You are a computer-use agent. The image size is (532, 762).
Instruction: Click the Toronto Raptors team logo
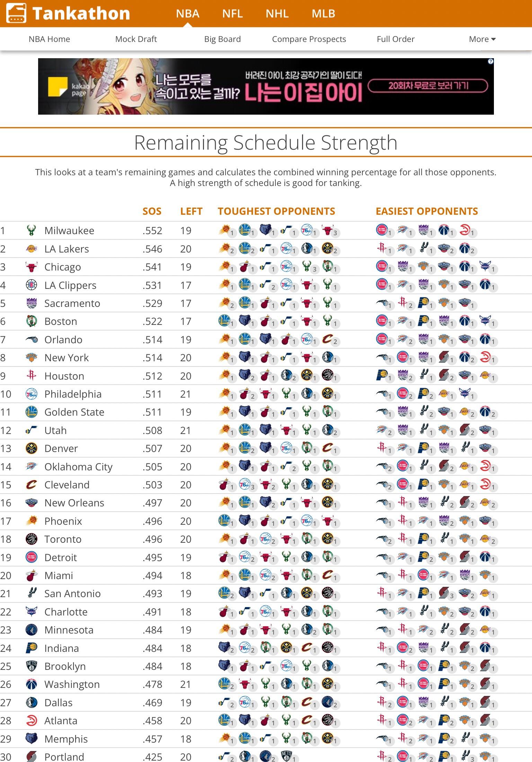32,539
